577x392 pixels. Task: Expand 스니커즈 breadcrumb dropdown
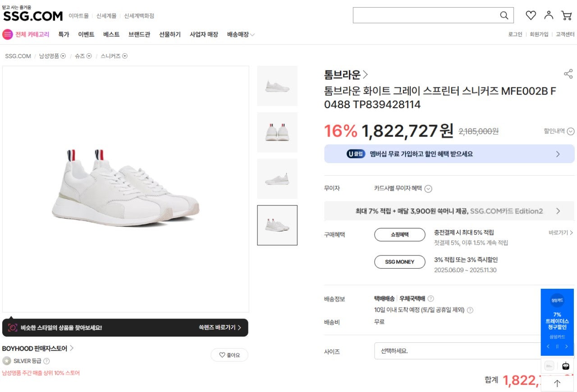125,56
